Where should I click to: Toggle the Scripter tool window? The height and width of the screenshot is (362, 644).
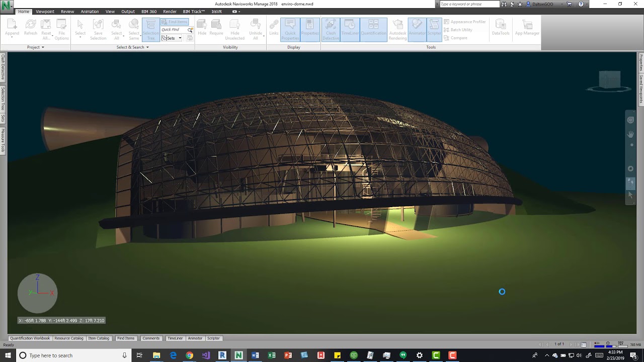pyautogui.click(x=435, y=30)
